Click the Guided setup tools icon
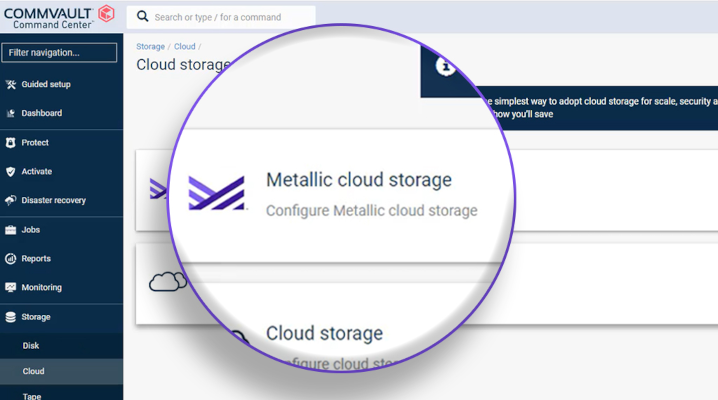The width and height of the screenshot is (718, 400). [x=11, y=84]
